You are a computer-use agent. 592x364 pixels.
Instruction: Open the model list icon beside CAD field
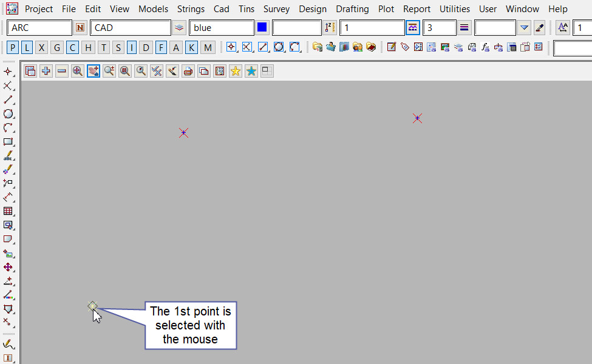coord(179,28)
